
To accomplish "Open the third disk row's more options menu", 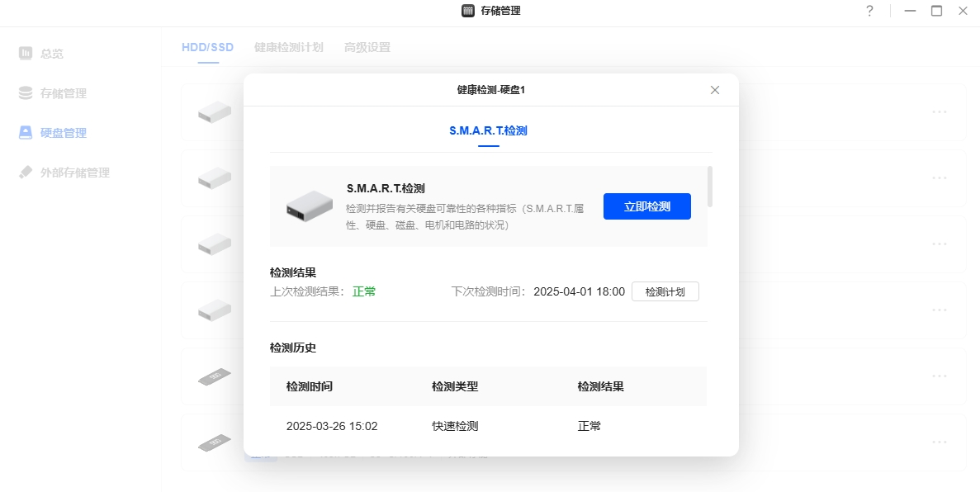I will (940, 244).
